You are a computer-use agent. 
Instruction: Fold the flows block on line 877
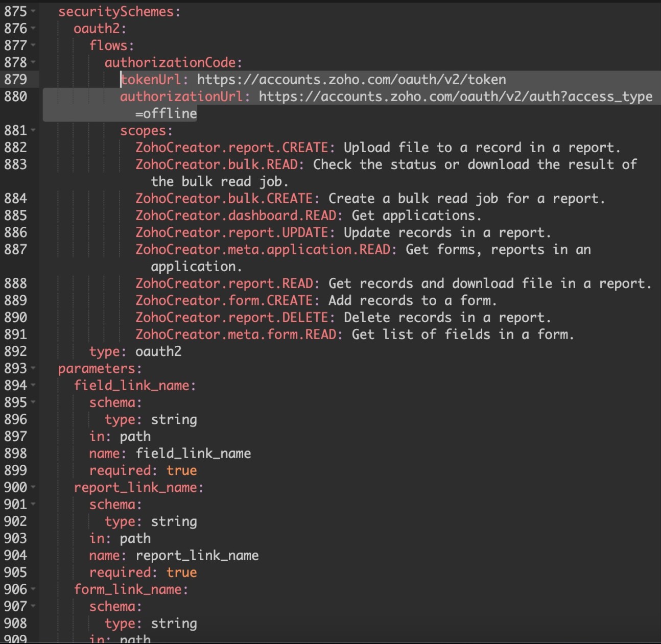33,45
